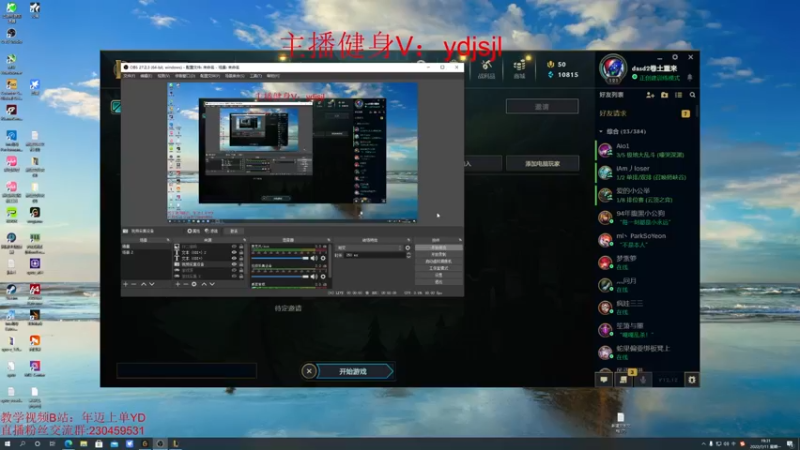The width and height of the screenshot is (800, 450).
Task: Move the scene down with the arrow
Action: (152, 284)
